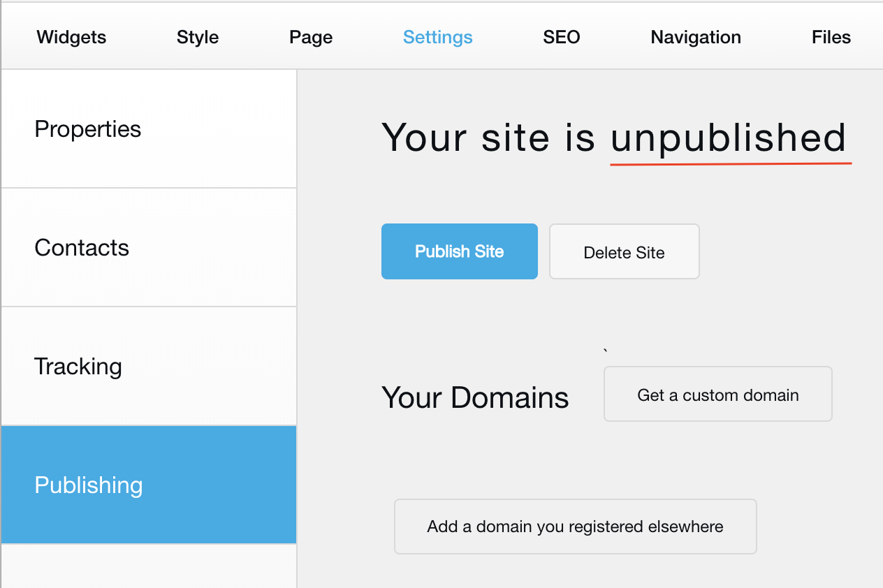Open the Widgets tab
Image resolution: width=883 pixels, height=588 pixels.
pyautogui.click(x=71, y=37)
